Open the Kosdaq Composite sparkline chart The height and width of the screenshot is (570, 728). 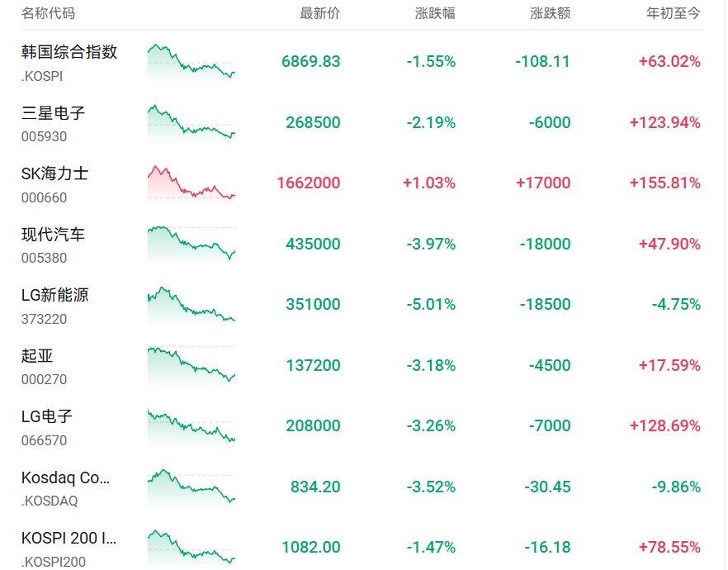(x=191, y=487)
